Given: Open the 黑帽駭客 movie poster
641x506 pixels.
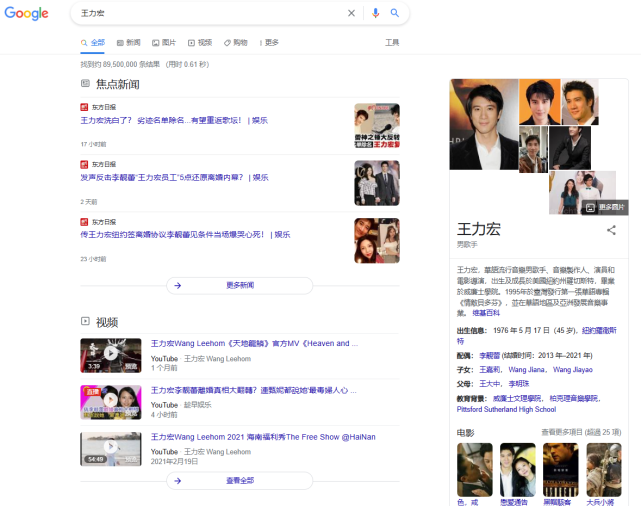Looking at the screenshot, I should pos(560,470).
